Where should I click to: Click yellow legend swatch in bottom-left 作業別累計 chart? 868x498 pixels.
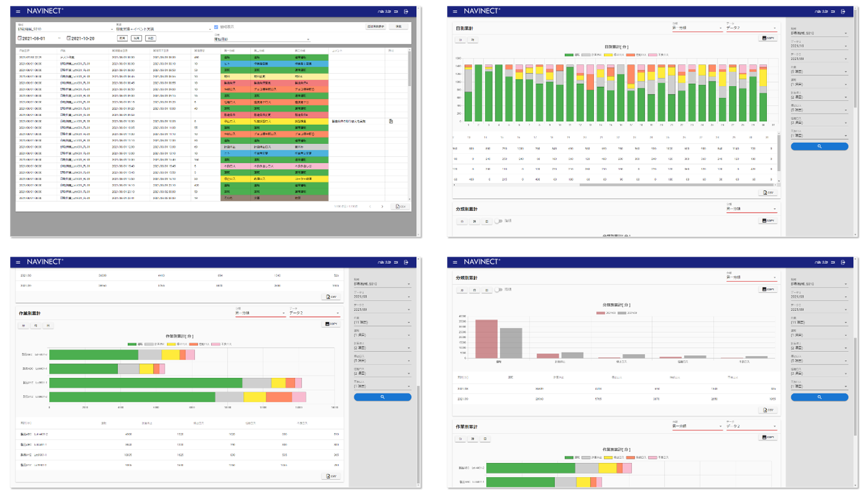[x=171, y=344]
